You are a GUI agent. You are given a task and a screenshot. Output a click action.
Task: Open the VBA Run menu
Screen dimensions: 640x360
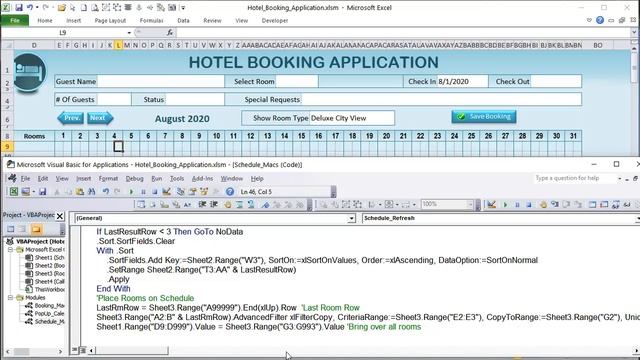pyautogui.click(x=156, y=178)
